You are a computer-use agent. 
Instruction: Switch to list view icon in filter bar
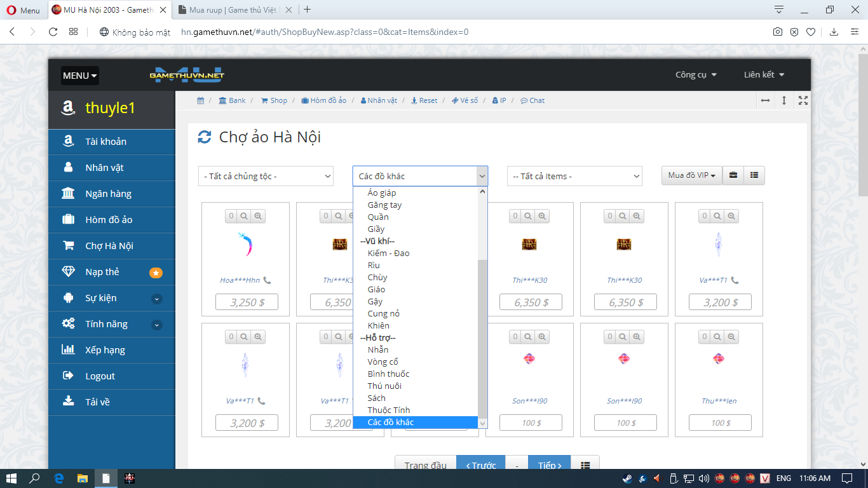coord(754,175)
